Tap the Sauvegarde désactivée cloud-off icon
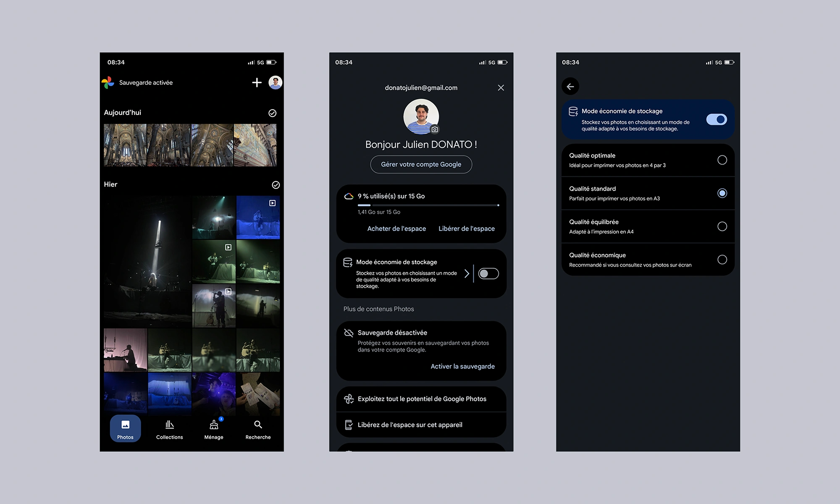This screenshot has width=840, height=504. pyautogui.click(x=349, y=333)
